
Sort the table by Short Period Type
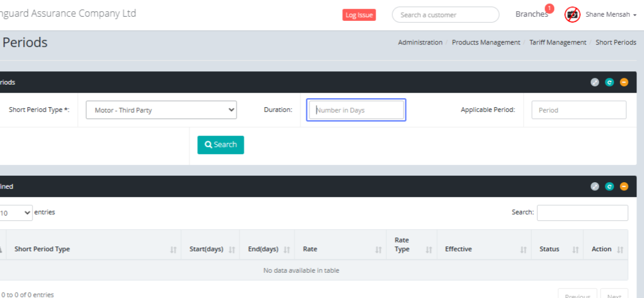42,249
